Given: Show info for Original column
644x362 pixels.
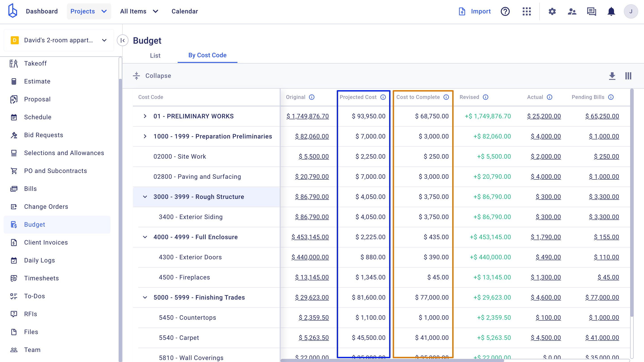Looking at the screenshot, I should click(311, 97).
